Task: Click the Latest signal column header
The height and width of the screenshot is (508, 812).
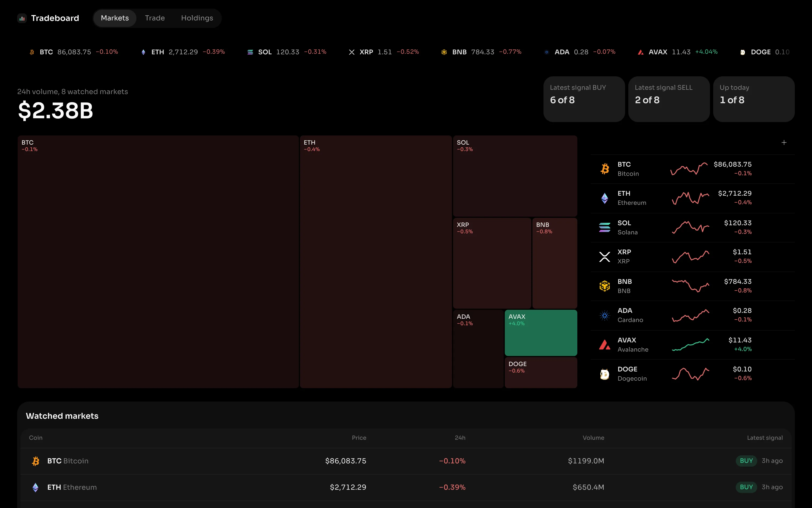Action: coord(765,438)
